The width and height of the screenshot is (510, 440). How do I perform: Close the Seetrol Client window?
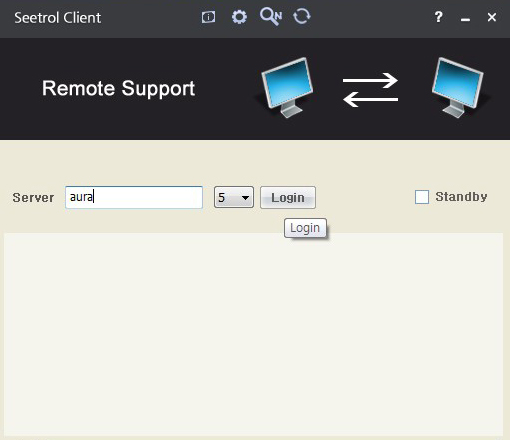pos(492,17)
